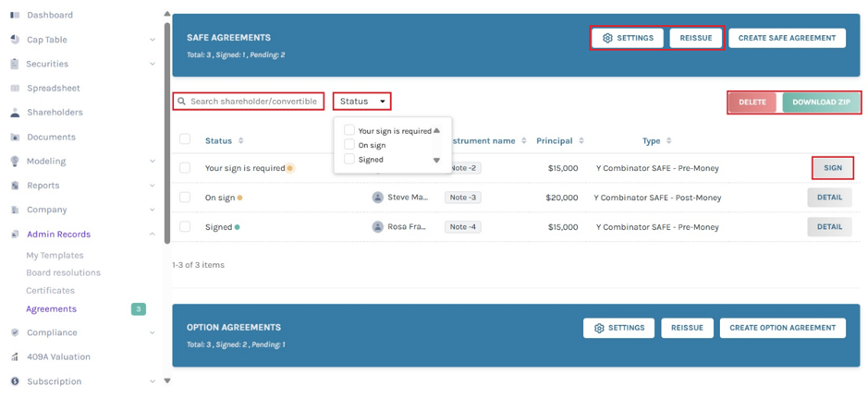Click the sidebar vertical scrollbar thumb
Viewport: 868px width, 397px height.
(167, 133)
